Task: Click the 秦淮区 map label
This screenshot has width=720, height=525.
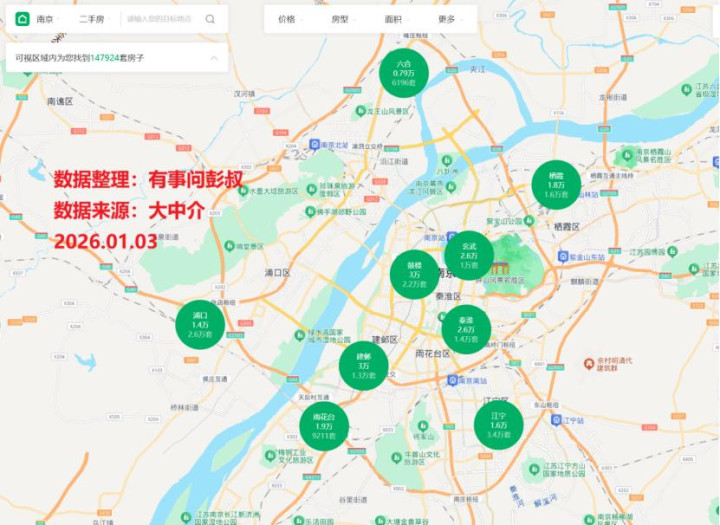Action: [448, 297]
